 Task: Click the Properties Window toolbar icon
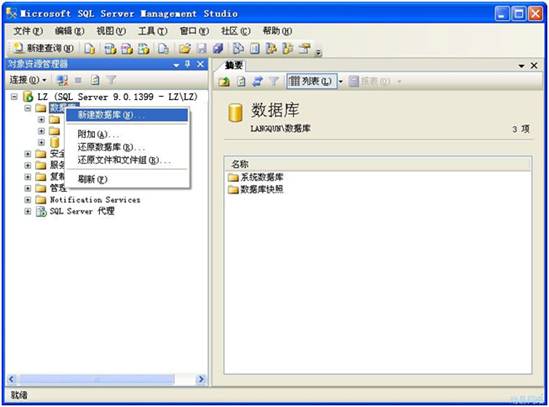305,48
